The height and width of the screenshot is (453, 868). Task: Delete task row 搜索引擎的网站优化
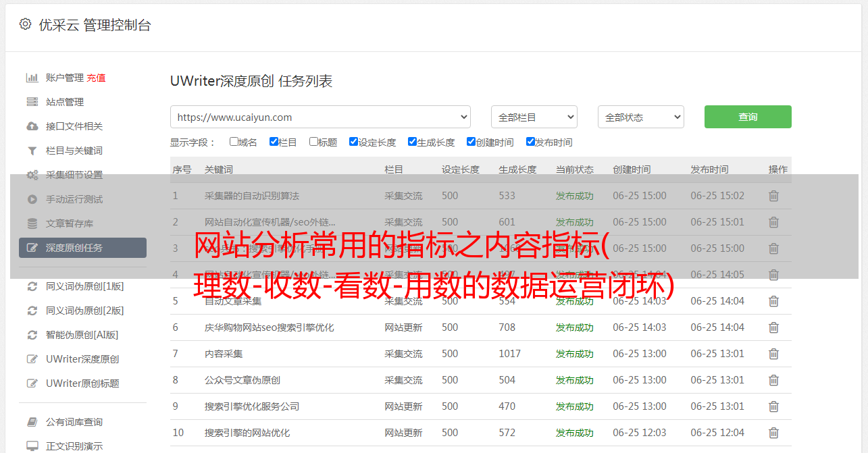[774, 433]
